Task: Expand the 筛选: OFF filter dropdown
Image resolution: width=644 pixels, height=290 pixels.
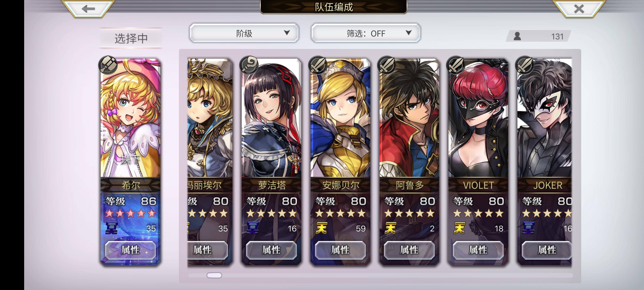Action: tap(366, 33)
